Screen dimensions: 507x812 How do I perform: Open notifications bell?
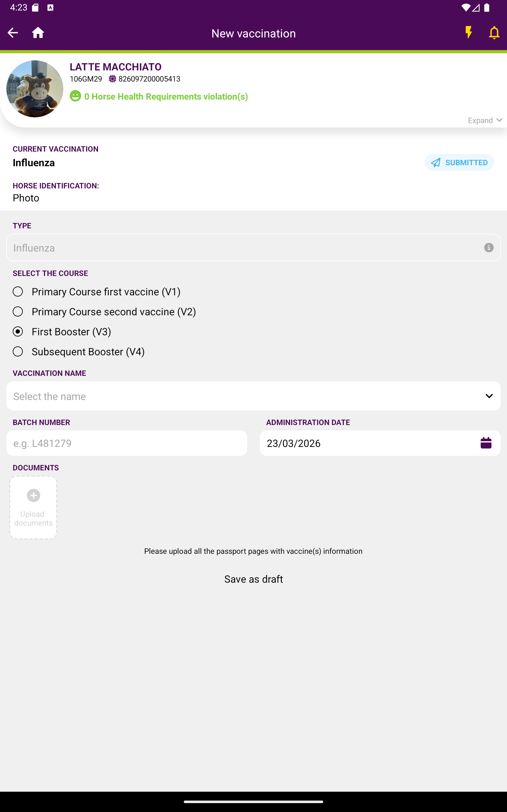click(x=494, y=33)
